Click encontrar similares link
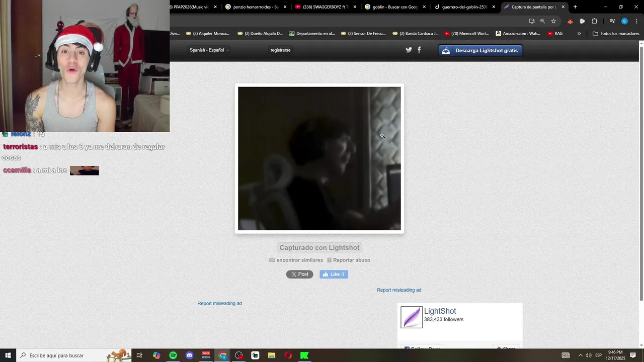This screenshot has width=644, height=362. pos(296,260)
